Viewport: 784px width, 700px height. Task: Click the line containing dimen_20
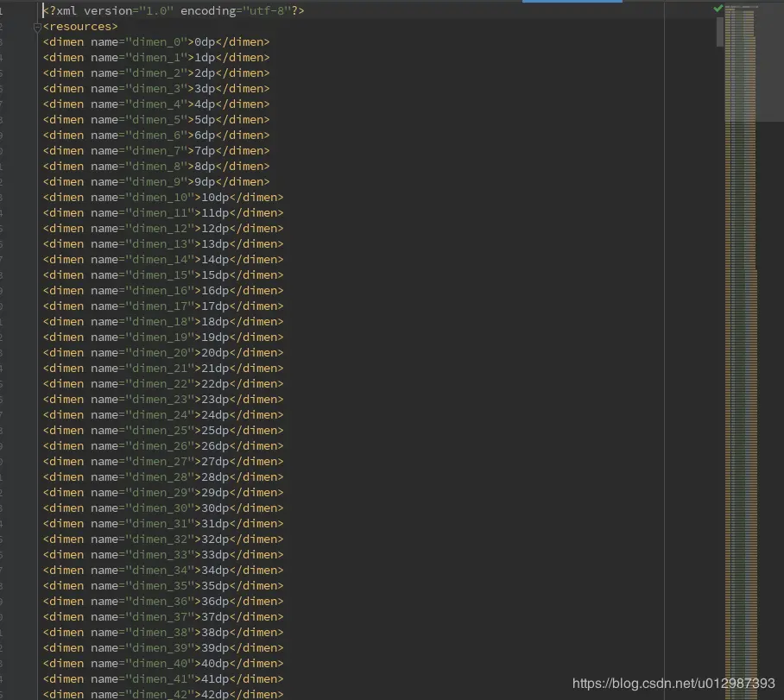[x=163, y=352]
